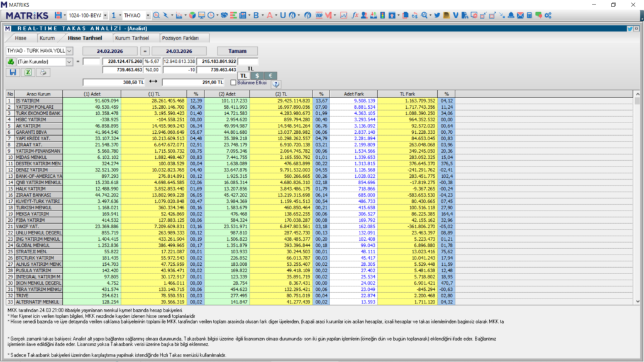Click the table's vertical scrollbar down arrow
Viewport: 644px width, 362px height.
tap(638, 301)
